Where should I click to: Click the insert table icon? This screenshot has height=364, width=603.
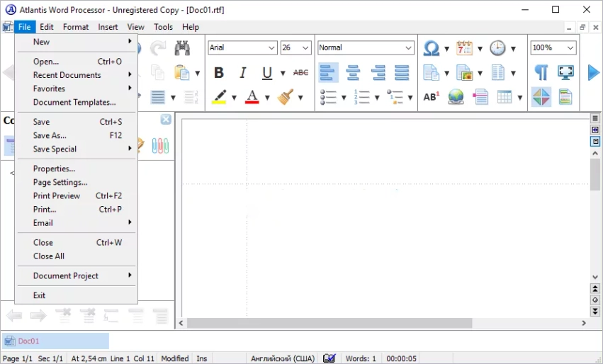505,97
